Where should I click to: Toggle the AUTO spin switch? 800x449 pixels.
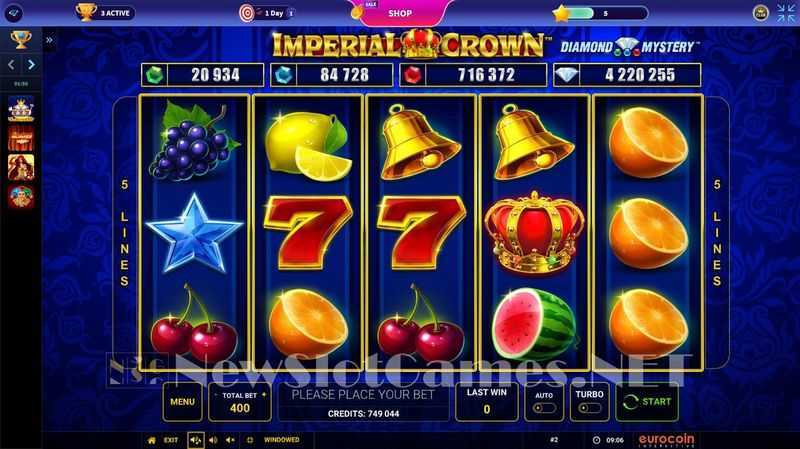point(543,409)
